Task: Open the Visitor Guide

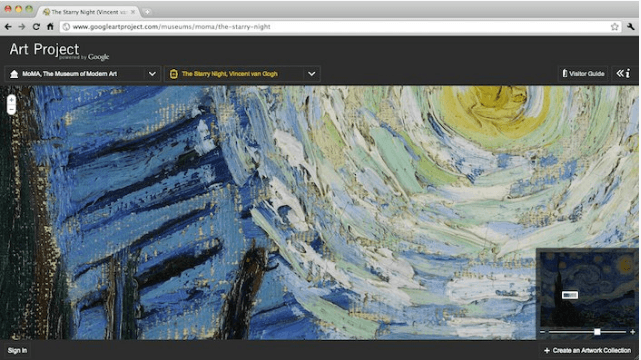Action: pyautogui.click(x=583, y=74)
